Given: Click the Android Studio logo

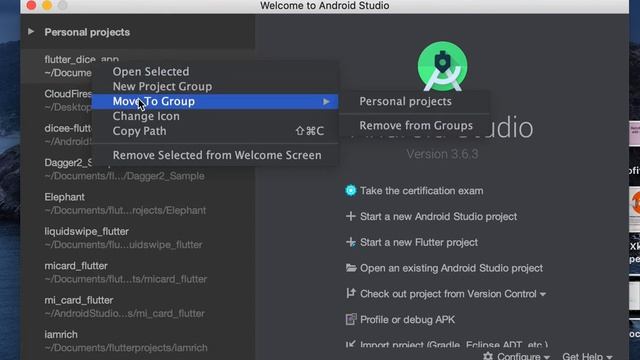Looking at the screenshot, I should tap(442, 66).
